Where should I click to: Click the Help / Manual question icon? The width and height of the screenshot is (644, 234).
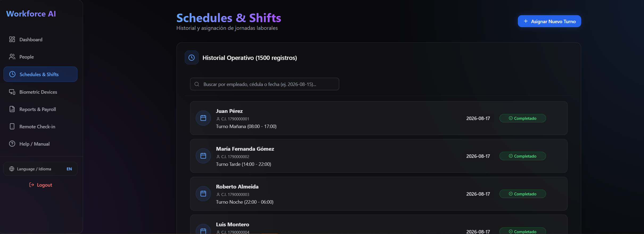tap(12, 144)
